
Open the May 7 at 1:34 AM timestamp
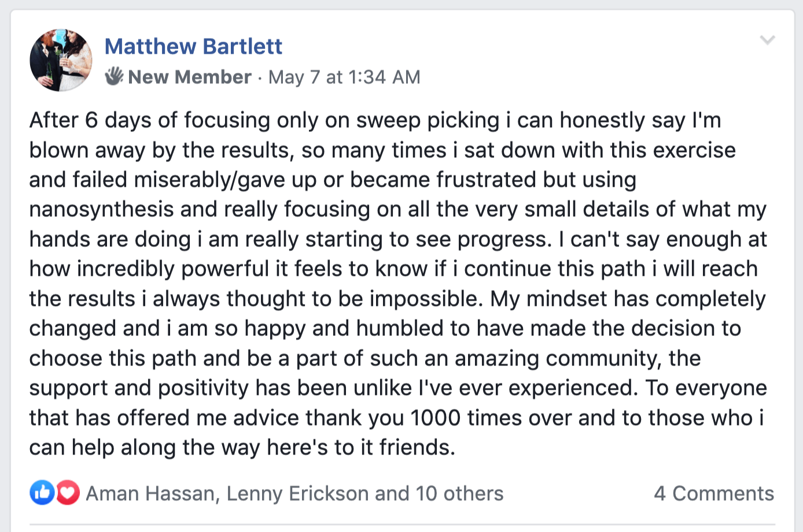click(344, 77)
